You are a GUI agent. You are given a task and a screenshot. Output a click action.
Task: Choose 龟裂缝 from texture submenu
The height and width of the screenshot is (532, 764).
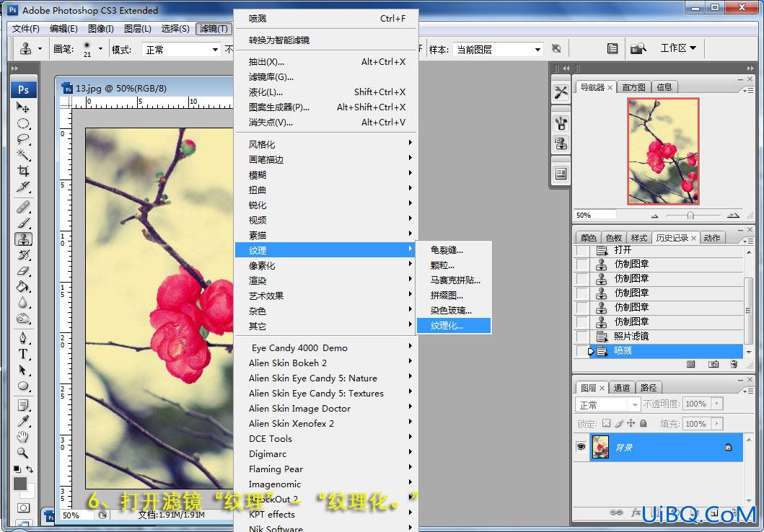(x=454, y=250)
